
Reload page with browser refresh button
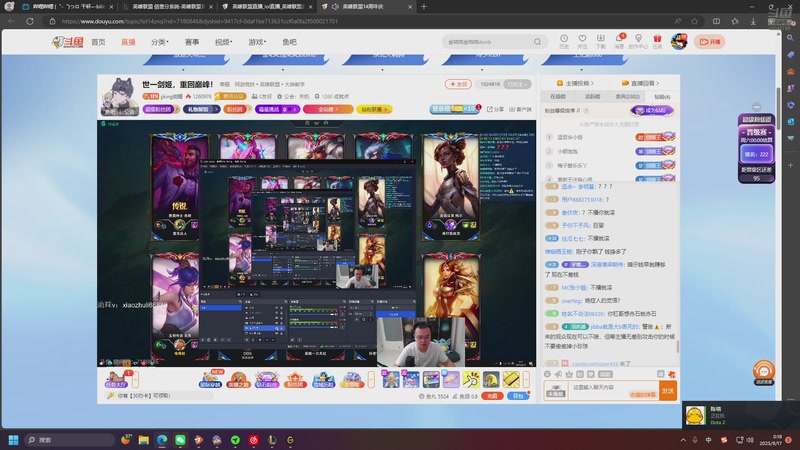click(x=30, y=21)
